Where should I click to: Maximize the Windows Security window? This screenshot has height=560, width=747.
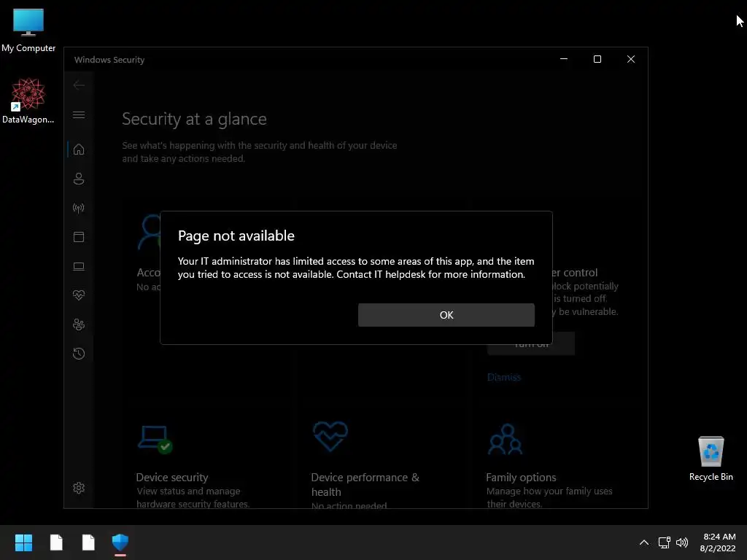click(597, 59)
